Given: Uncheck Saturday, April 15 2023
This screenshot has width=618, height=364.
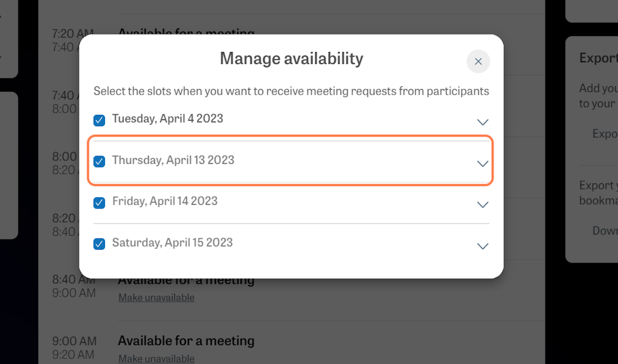Looking at the screenshot, I should [x=99, y=244].
